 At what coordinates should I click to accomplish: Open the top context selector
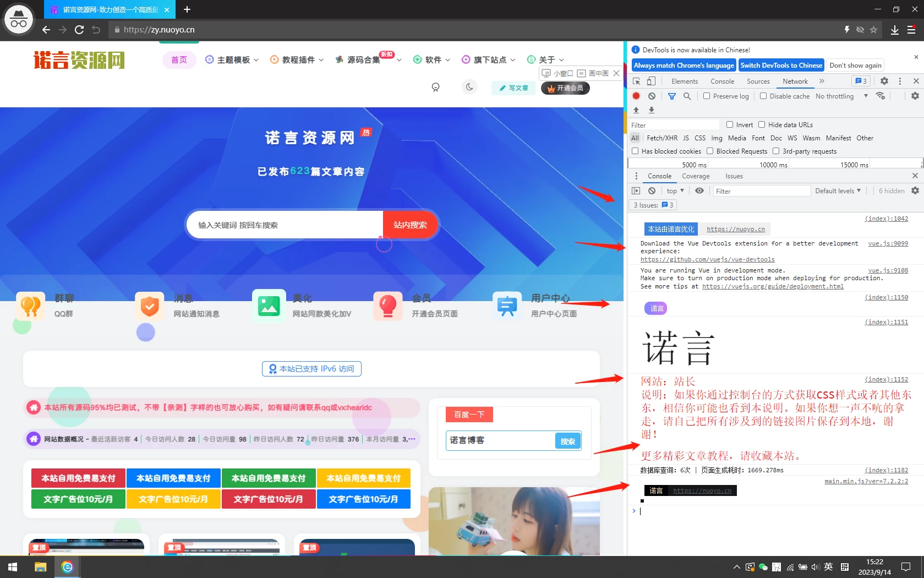(675, 190)
